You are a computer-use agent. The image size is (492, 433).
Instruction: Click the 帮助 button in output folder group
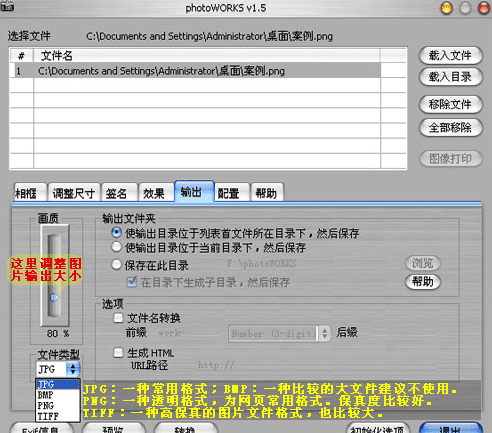click(423, 282)
